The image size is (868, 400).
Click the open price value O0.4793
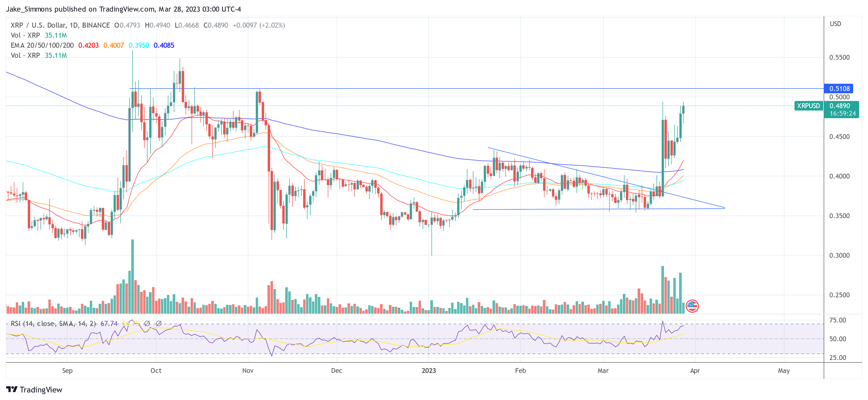click(127, 25)
